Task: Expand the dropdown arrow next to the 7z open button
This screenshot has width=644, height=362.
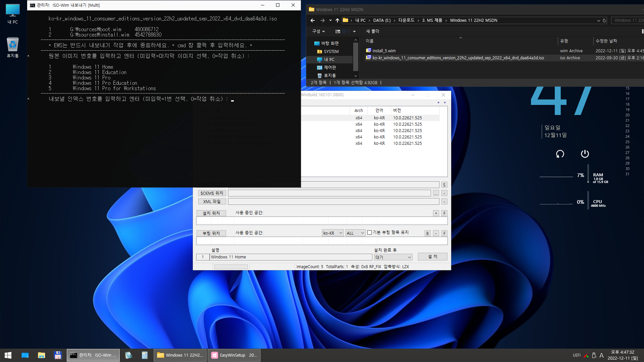Action: coord(354,32)
